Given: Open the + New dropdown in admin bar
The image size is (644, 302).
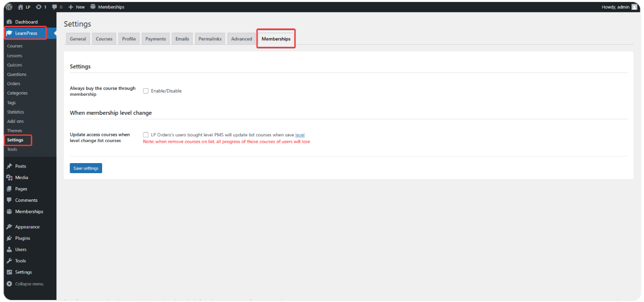Looking at the screenshot, I should tap(76, 7).
